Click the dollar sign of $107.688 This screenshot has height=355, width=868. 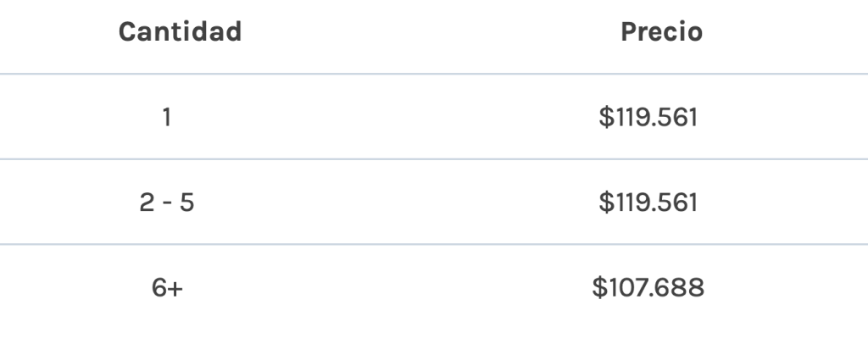[x=599, y=287]
